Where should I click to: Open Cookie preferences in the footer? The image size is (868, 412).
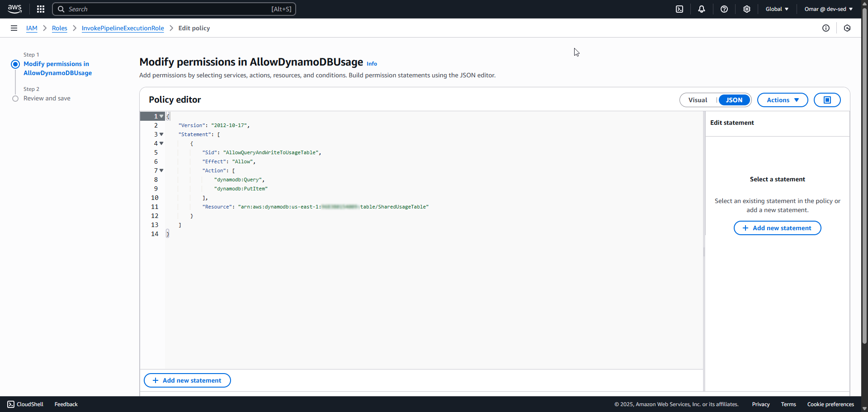(x=830, y=404)
